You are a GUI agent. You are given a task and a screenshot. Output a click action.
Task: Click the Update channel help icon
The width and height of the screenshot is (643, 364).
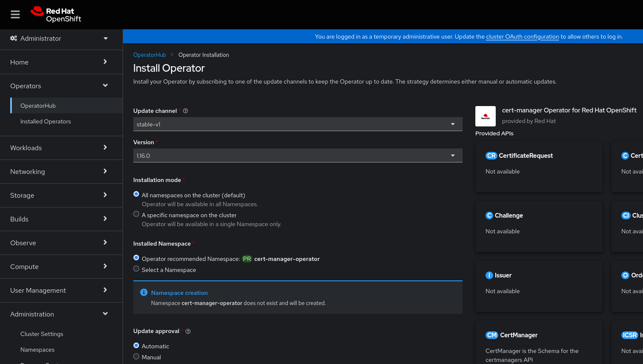[185, 111]
